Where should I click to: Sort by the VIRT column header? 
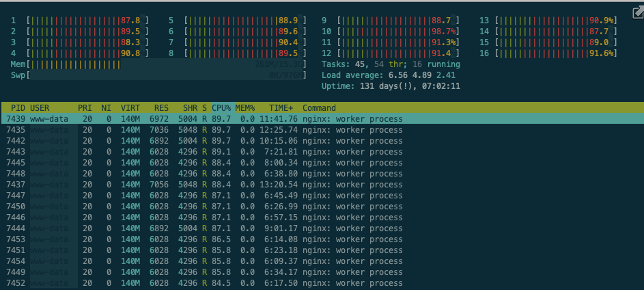pyautogui.click(x=130, y=108)
